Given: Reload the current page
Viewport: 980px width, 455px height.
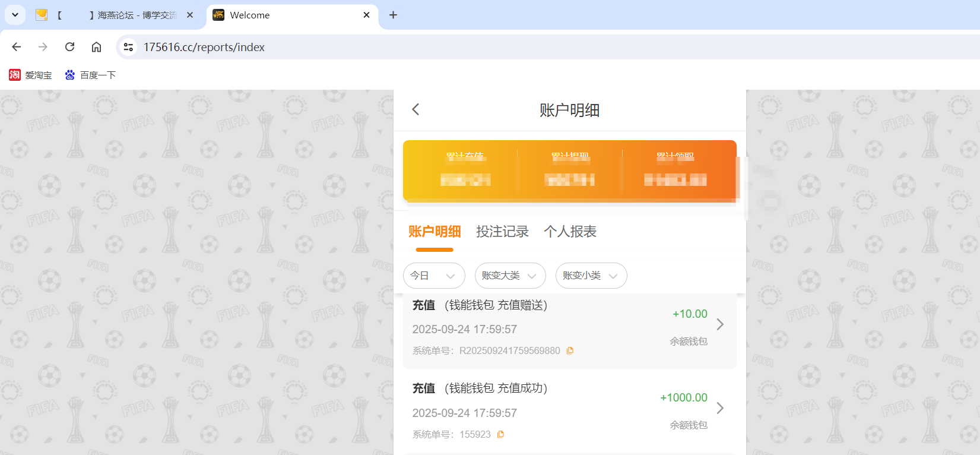Looking at the screenshot, I should 69,47.
